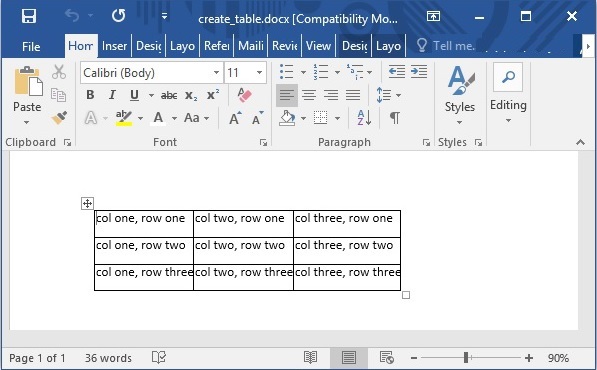Apply Shading paint bucket
Screen dimensions: 597x370
(287, 118)
